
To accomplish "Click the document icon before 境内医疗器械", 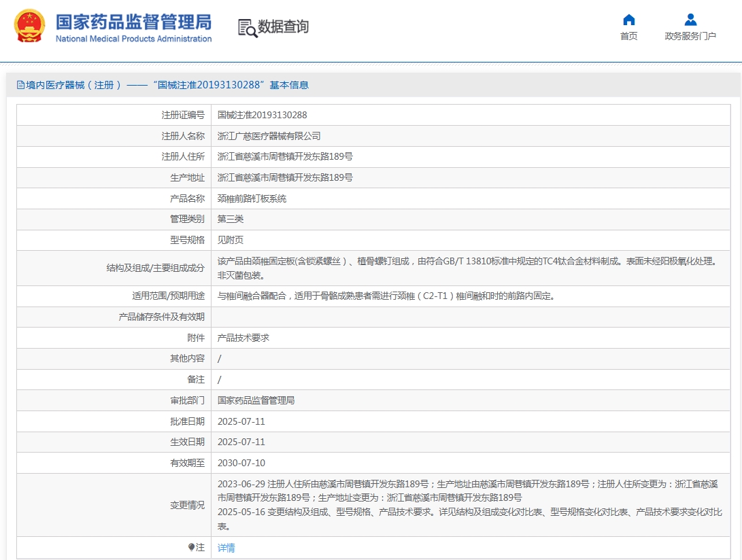I will (x=20, y=85).
